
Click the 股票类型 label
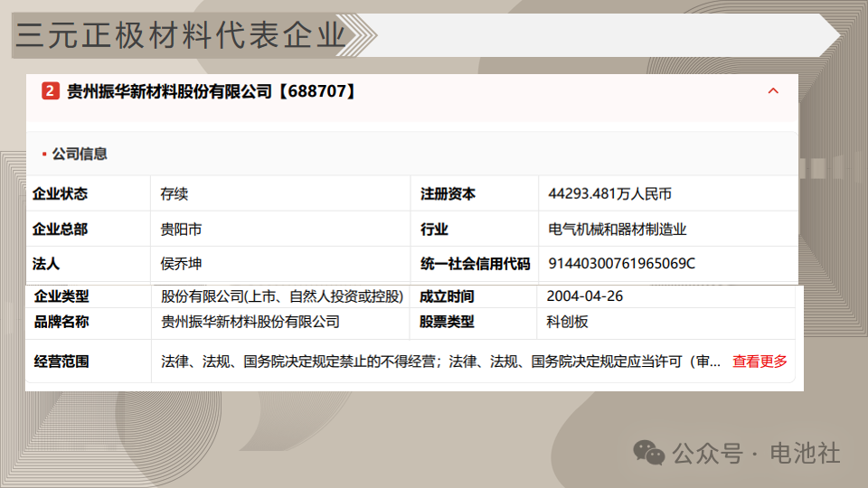point(447,322)
